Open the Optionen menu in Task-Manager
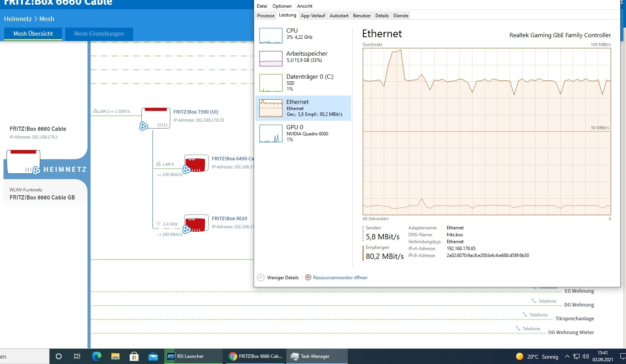 click(282, 6)
